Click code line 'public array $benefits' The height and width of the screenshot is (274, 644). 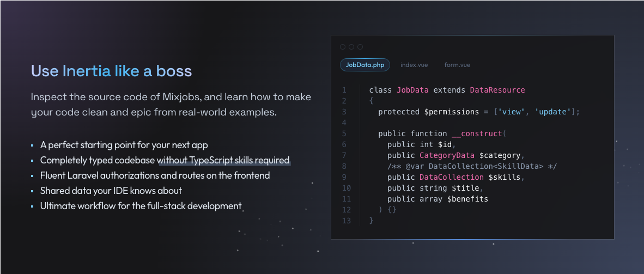(x=438, y=199)
